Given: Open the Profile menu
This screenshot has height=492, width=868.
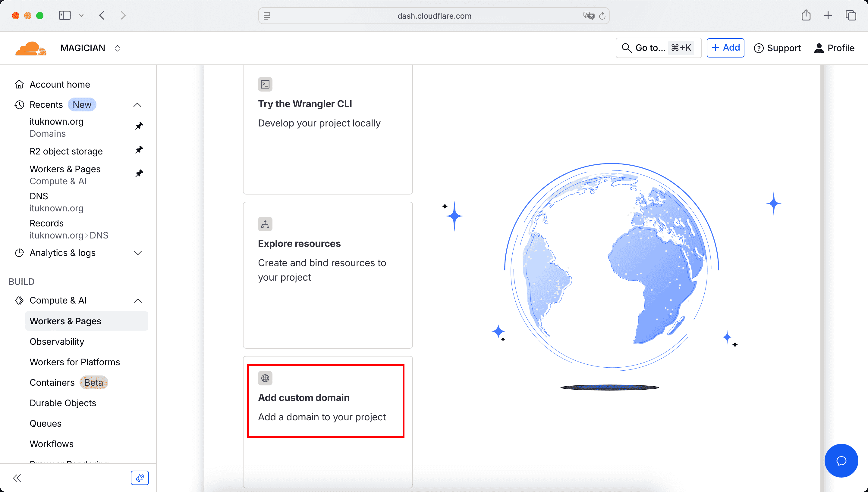Looking at the screenshot, I should 834,48.
